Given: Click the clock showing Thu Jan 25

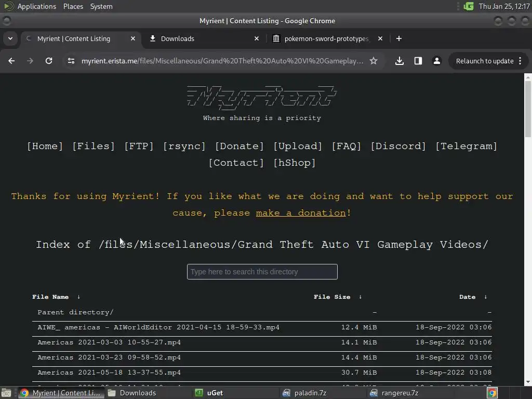Looking at the screenshot, I should click(x=504, y=6).
